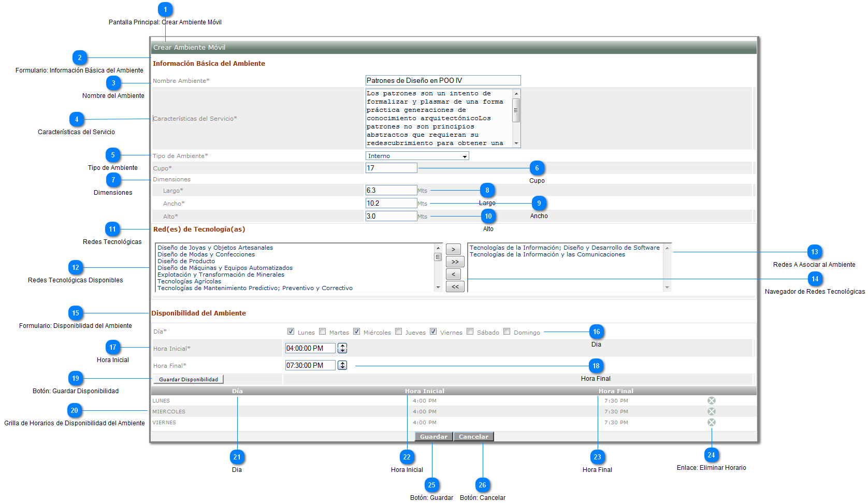Image resolution: width=868 pixels, height=503 pixels.
Task: Delete the LUNES schedule row
Action: point(712,400)
